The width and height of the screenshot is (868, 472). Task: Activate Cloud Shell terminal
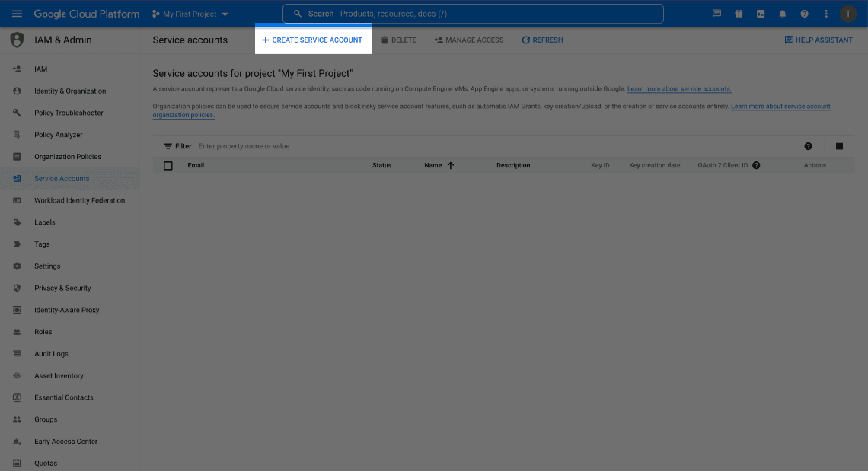[759, 13]
